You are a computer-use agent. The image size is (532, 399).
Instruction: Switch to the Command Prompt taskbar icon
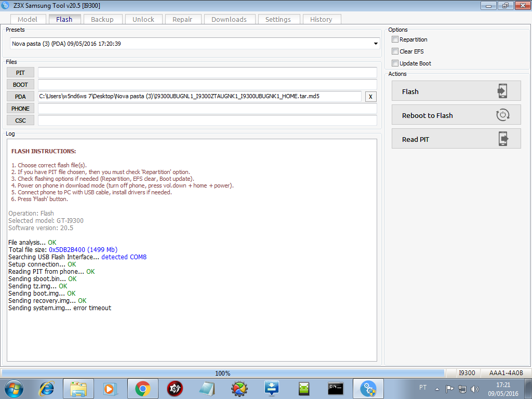tap(336, 389)
